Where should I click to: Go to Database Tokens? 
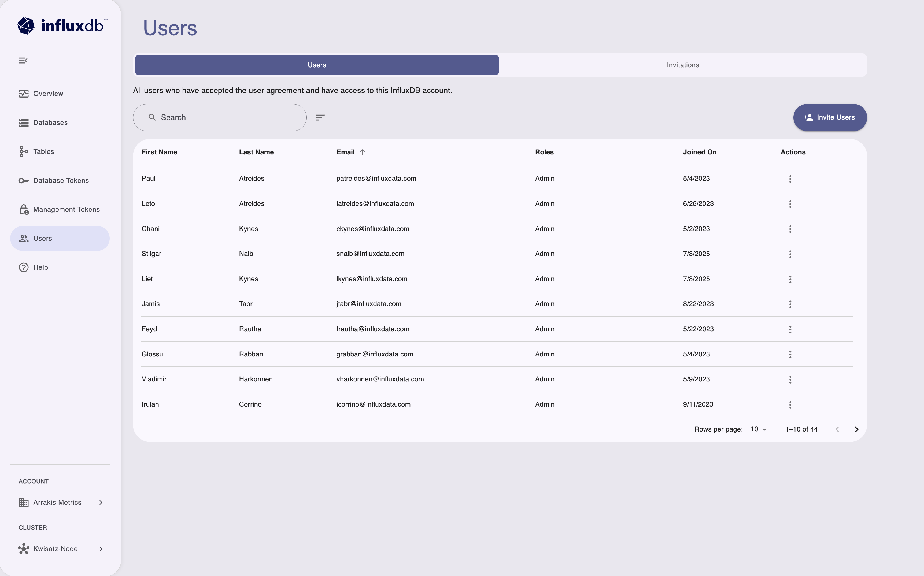[x=60, y=180]
